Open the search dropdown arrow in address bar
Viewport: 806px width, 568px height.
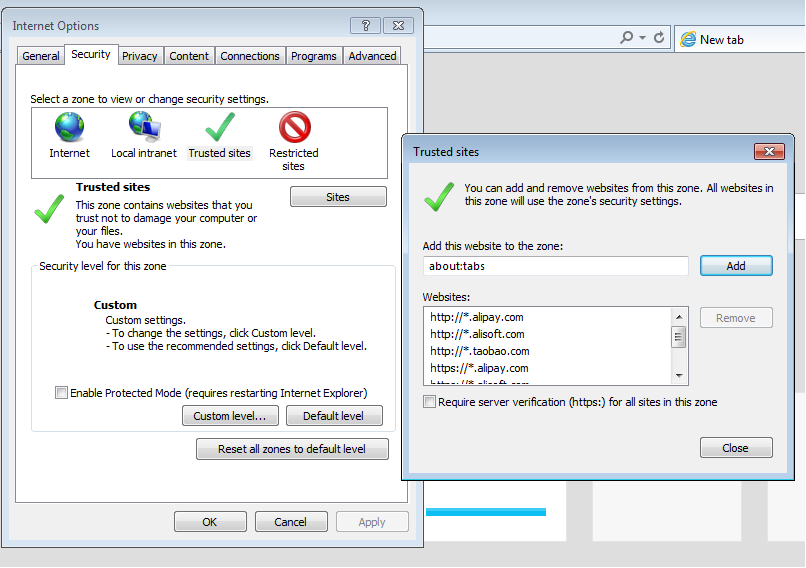click(x=642, y=38)
